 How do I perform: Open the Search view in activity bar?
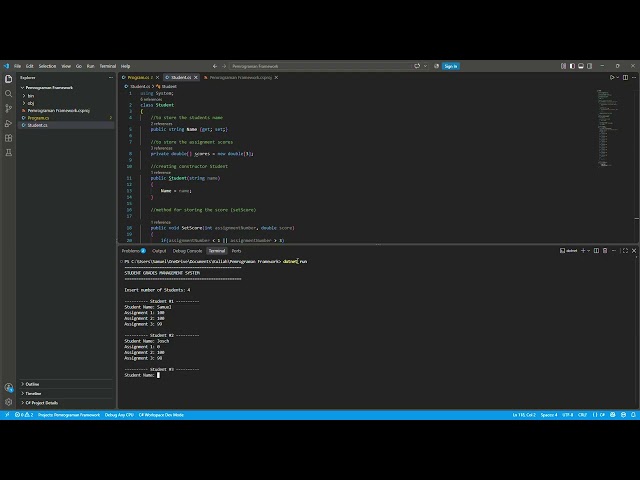9,94
